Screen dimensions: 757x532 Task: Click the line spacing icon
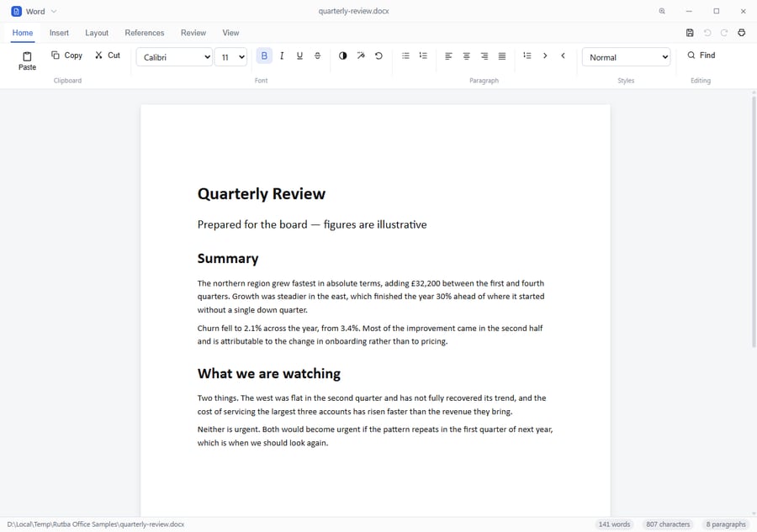[527, 56]
